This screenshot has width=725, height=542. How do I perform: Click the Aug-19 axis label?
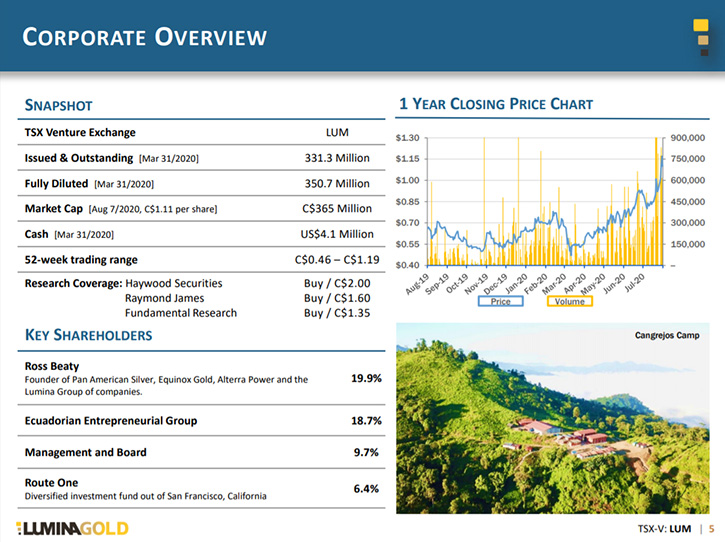[417, 283]
